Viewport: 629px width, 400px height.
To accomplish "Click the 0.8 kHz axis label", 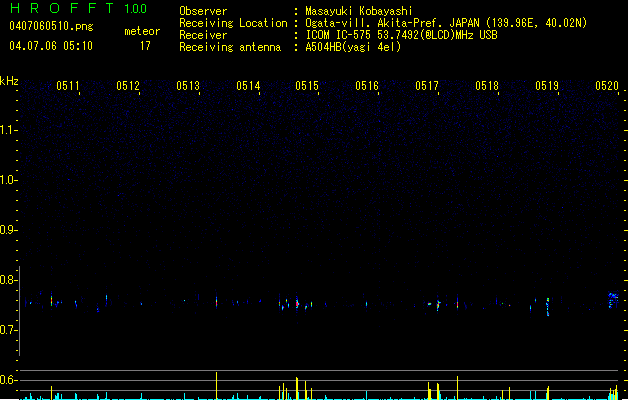I will (x=8, y=280).
